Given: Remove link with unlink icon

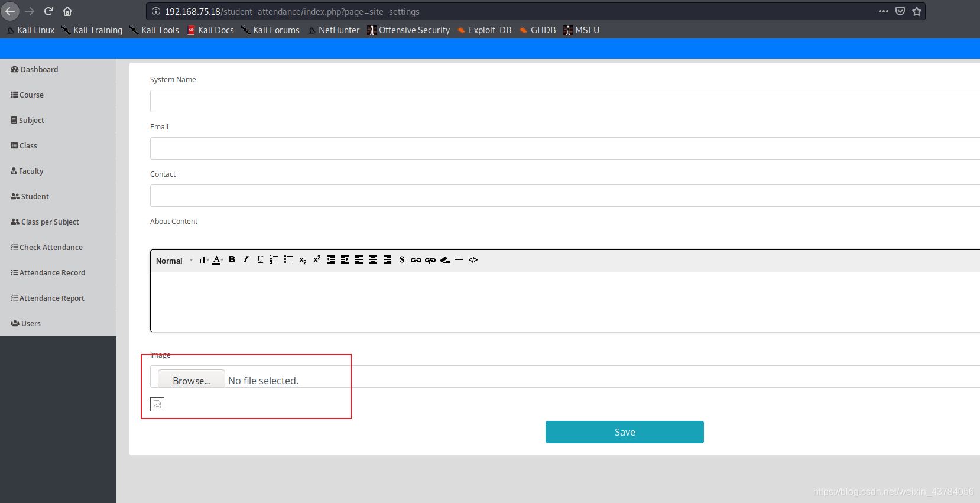Looking at the screenshot, I should click(x=430, y=260).
